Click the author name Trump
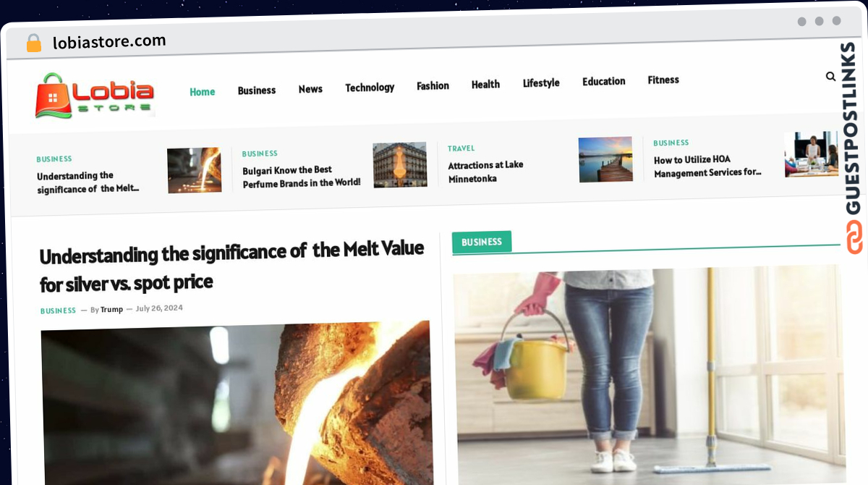The height and width of the screenshot is (485, 868). coord(111,309)
